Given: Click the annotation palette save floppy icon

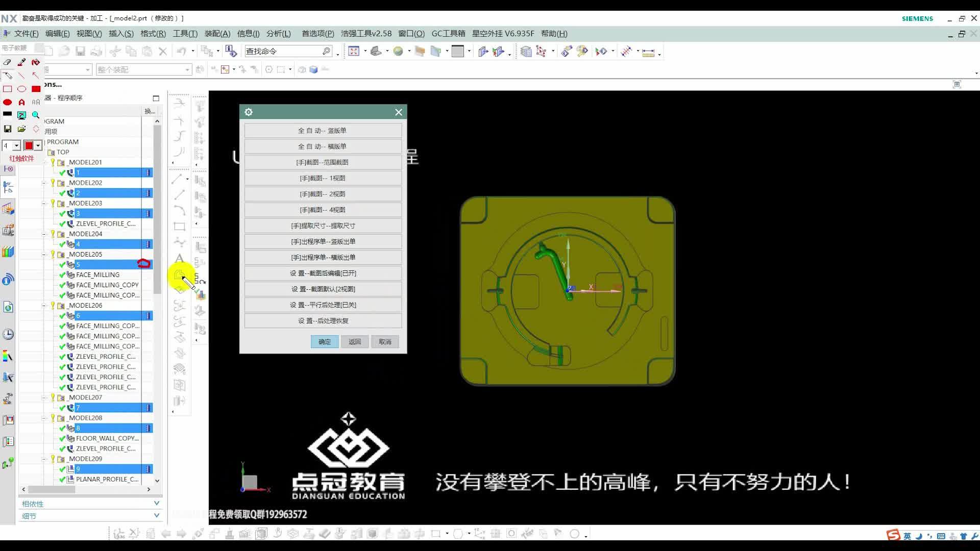Looking at the screenshot, I should pyautogui.click(x=7, y=129).
